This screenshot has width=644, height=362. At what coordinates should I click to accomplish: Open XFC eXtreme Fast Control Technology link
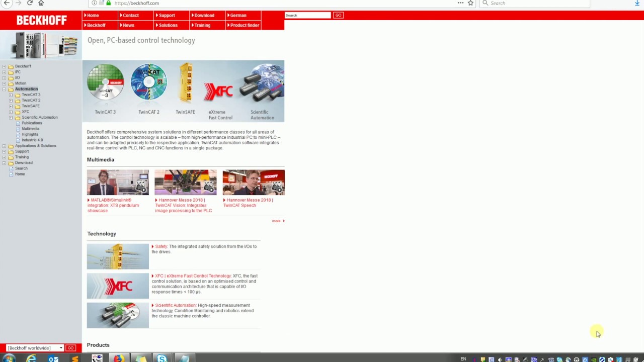tap(193, 276)
